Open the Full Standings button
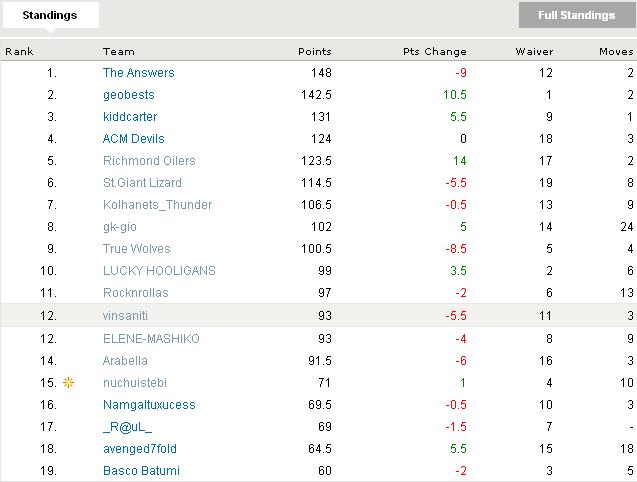The image size is (637, 482). pyautogui.click(x=576, y=15)
